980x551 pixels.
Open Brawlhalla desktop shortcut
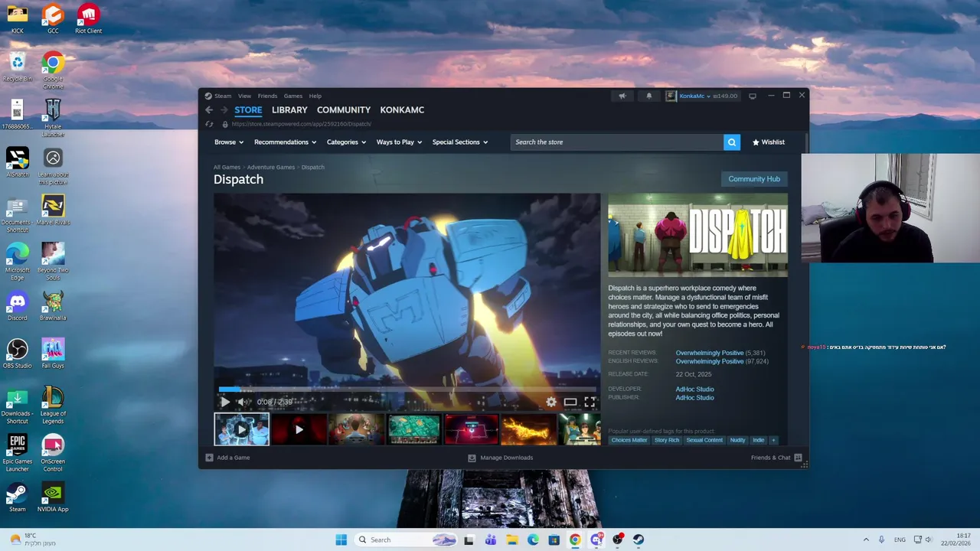pyautogui.click(x=53, y=305)
